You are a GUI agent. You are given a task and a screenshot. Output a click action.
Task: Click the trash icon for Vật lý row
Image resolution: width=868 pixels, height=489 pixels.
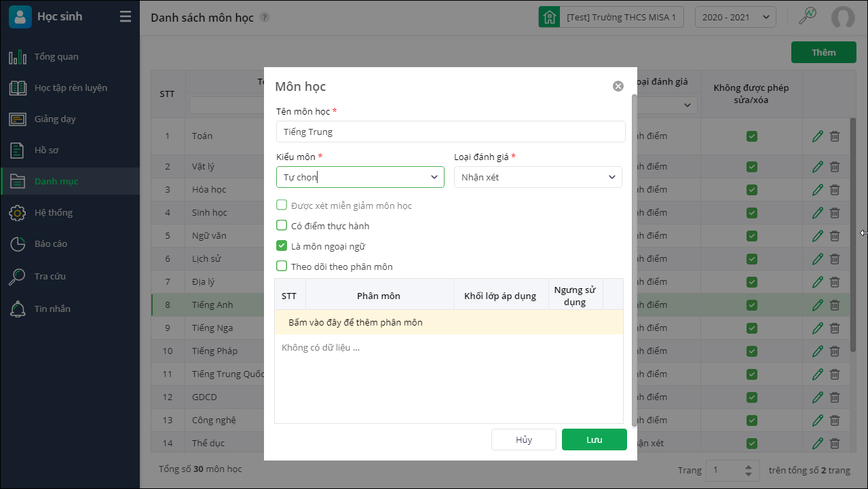coord(835,166)
